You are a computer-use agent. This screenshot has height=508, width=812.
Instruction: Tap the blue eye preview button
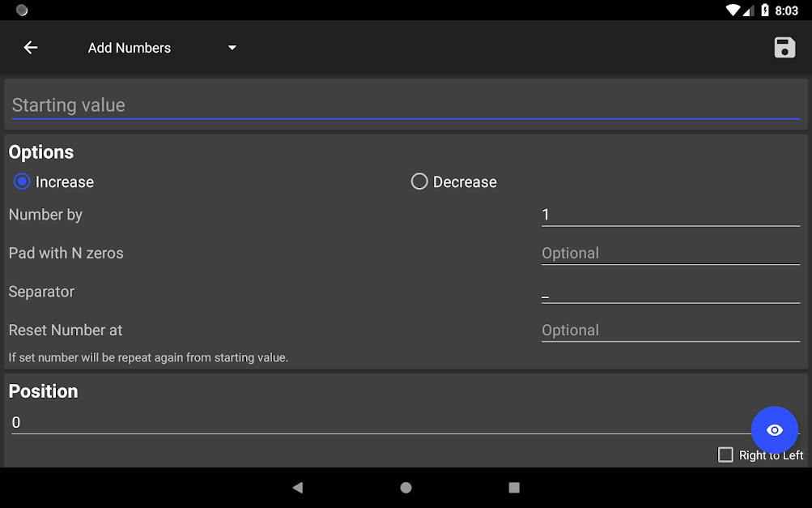click(775, 429)
